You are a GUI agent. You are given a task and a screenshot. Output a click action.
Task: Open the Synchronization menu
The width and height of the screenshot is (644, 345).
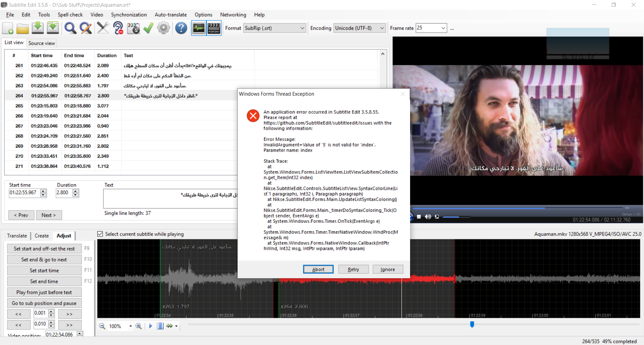(x=129, y=15)
